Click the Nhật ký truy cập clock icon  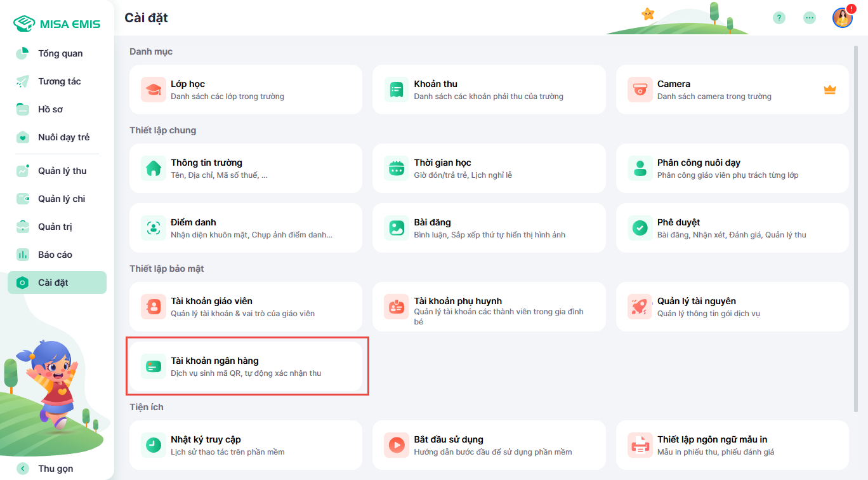pyautogui.click(x=153, y=445)
